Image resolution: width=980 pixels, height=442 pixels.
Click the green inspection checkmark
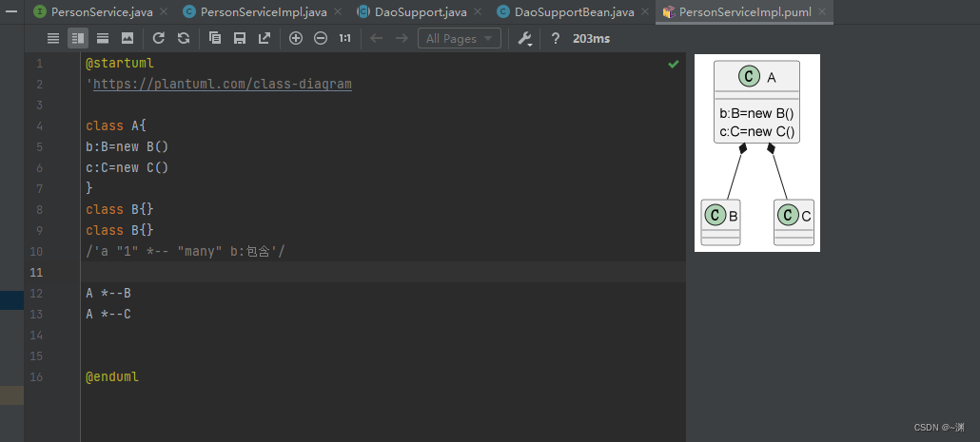(x=673, y=64)
